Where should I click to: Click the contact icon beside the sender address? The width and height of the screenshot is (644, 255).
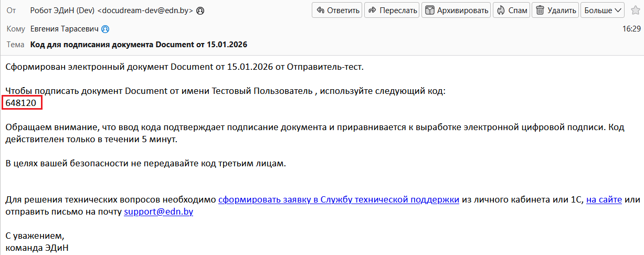click(x=200, y=10)
